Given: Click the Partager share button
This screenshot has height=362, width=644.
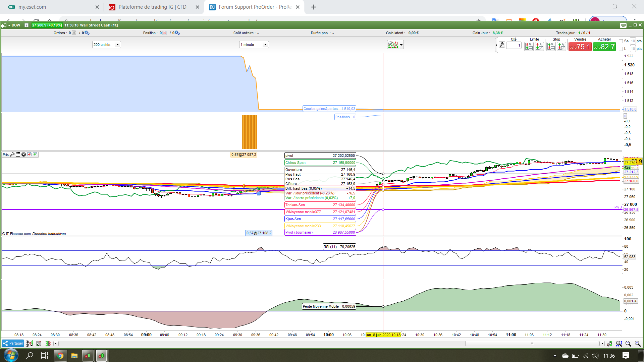Looking at the screenshot, I should click(13, 344).
